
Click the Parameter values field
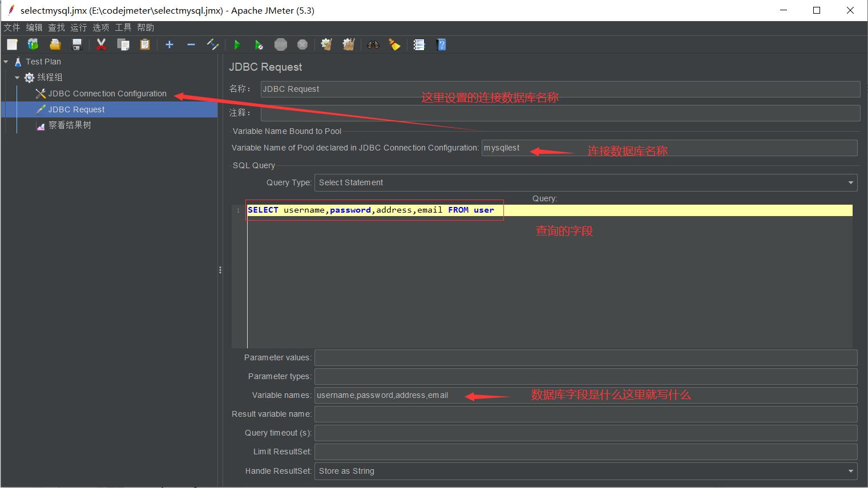(x=586, y=357)
